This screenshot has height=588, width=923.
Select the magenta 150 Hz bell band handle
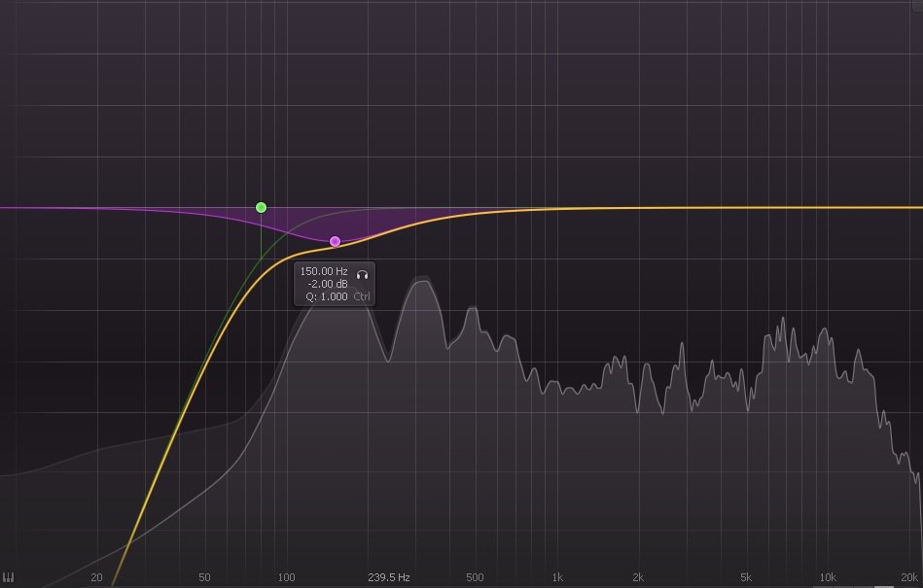335,239
